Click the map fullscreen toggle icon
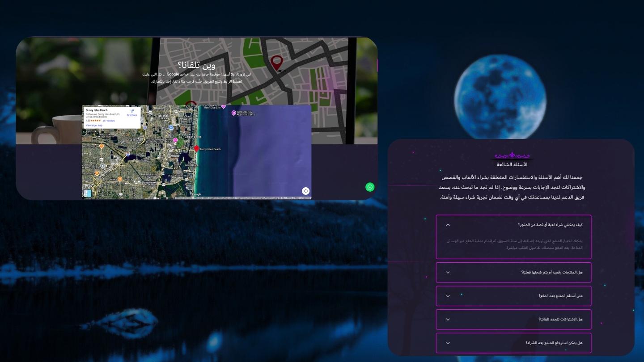Viewport: 644px width, 362px height. click(305, 191)
